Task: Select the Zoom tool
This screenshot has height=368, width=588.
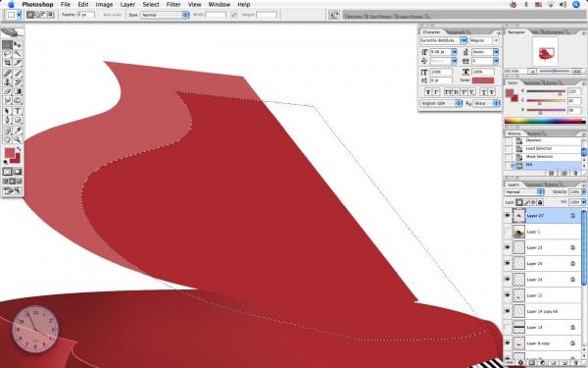Action: [18, 139]
